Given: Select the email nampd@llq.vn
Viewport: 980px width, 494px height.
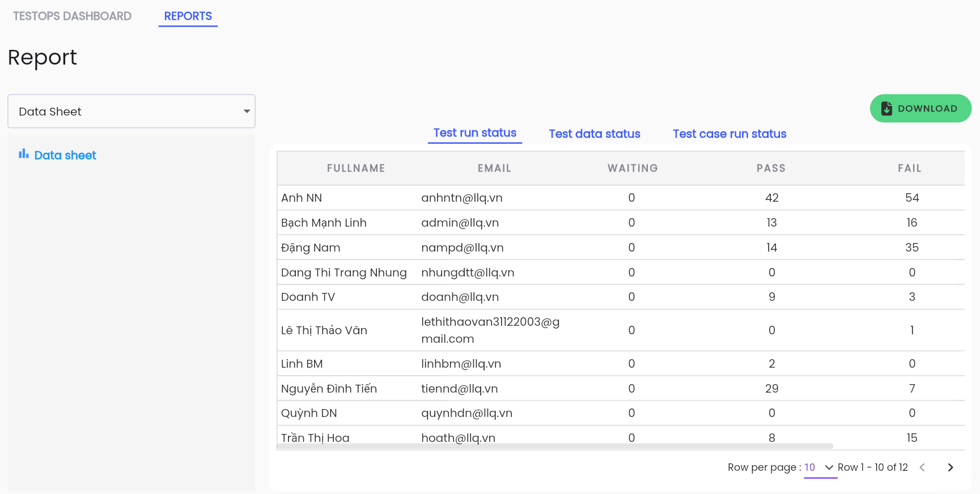Looking at the screenshot, I should pos(463,248).
